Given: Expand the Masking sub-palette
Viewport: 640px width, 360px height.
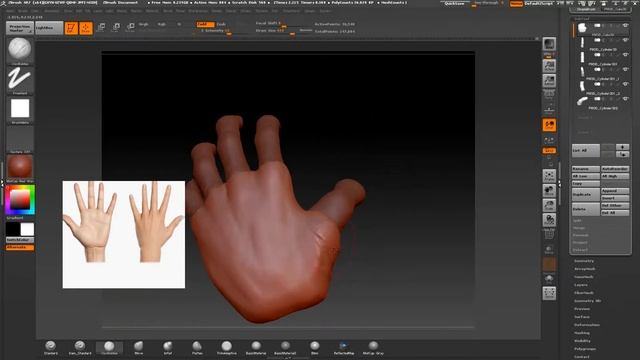Looking at the screenshot, I should click(x=582, y=333).
